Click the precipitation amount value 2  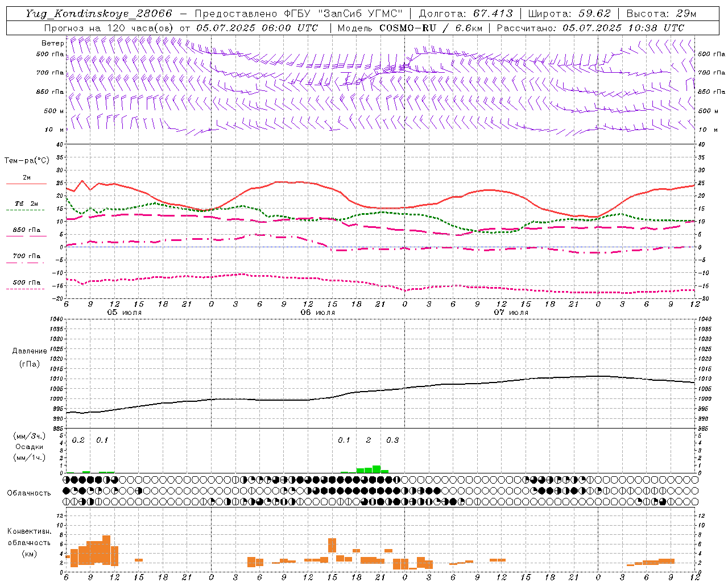click(369, 440)
